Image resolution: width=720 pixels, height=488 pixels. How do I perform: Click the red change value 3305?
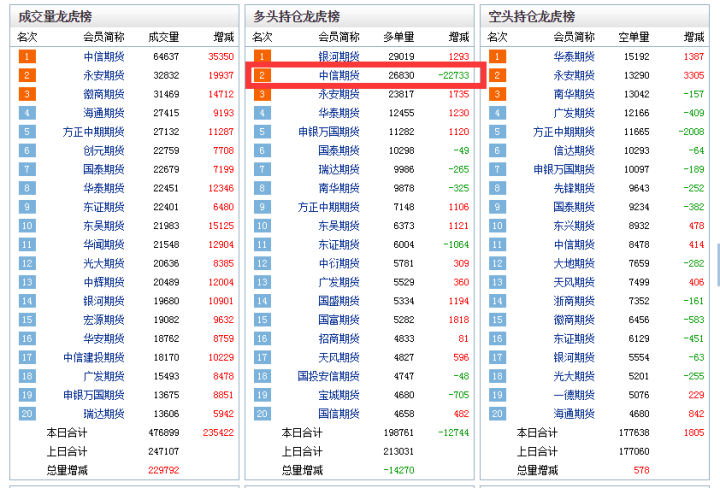pos(694,75)
